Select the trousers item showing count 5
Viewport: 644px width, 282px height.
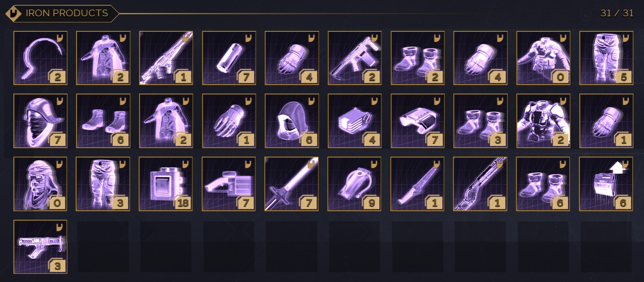tap(606, 58)
